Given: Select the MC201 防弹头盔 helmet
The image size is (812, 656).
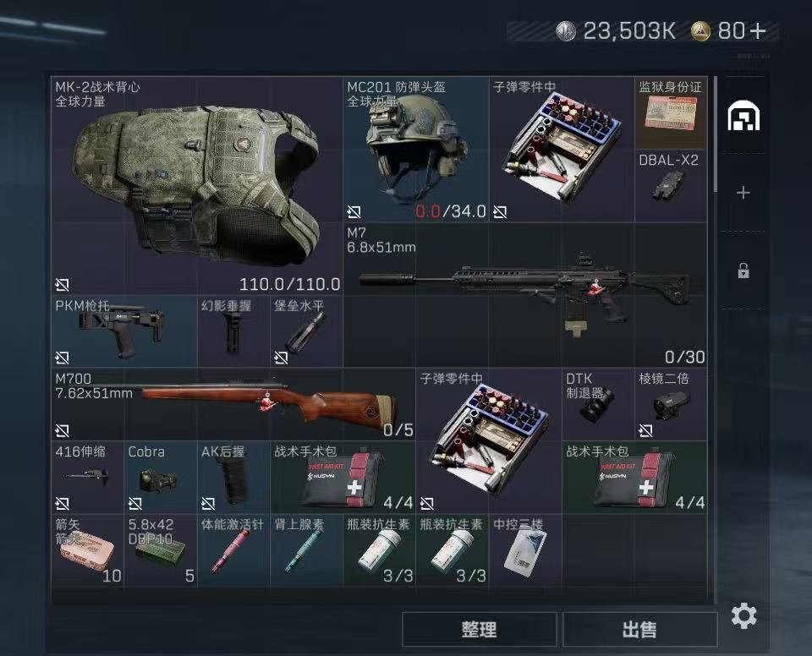Looking at the screenshot, I should [x=415, y=149].
